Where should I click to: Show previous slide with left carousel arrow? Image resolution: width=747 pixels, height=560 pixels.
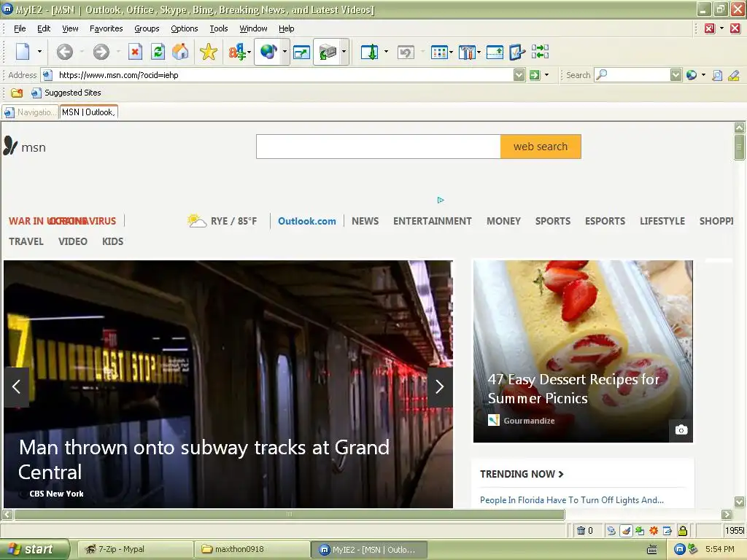pos(17,386)
